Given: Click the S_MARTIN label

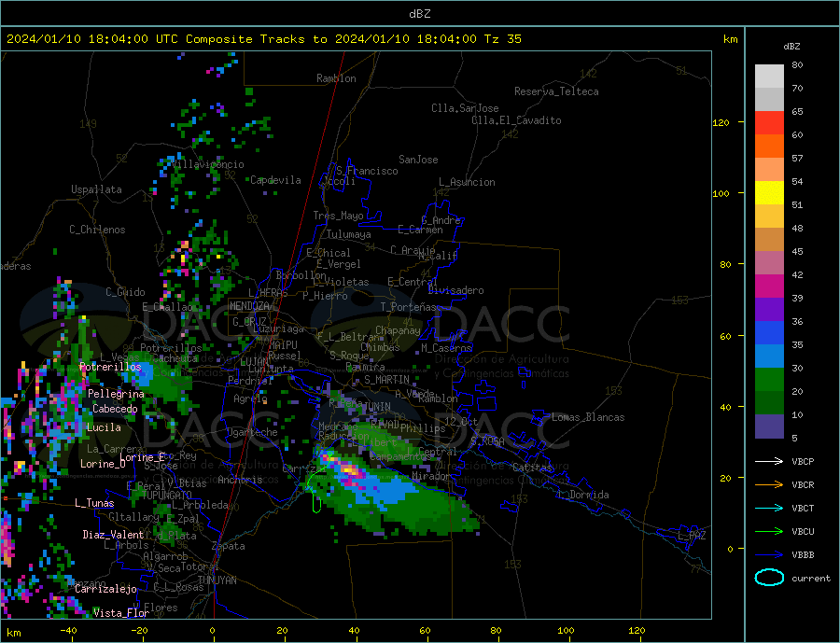Looking at the screenshot, I should click(x=386, y=380).
